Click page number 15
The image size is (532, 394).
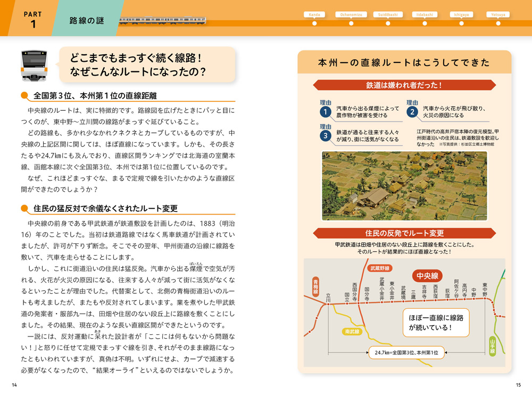pyautogui.click(x=518, y=385)
